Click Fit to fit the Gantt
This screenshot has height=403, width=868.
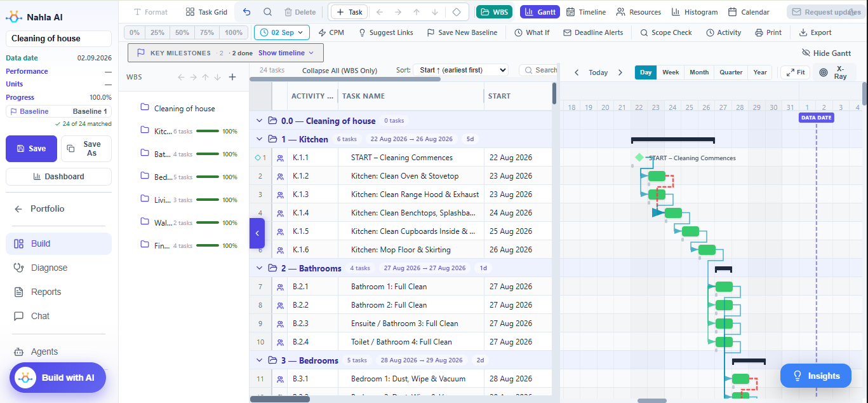click(x=796, y=72)
